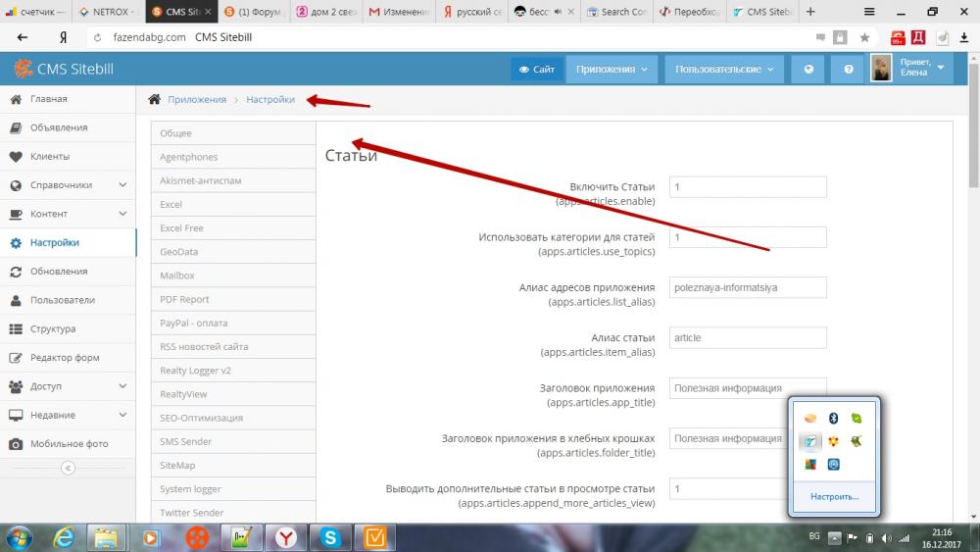
Task: Open help via the question mark icon
Action: pos(848,70)
